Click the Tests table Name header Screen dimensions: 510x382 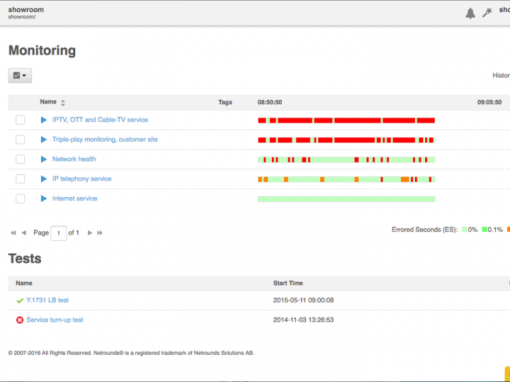24,283
